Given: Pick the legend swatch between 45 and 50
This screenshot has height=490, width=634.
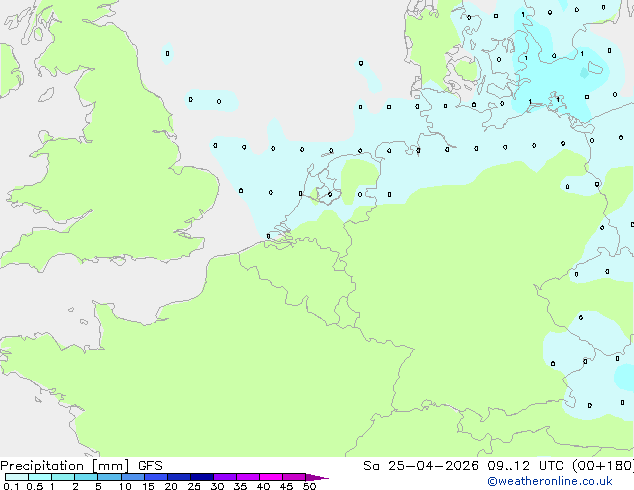Looking at the screenshot, I should 294,477.
